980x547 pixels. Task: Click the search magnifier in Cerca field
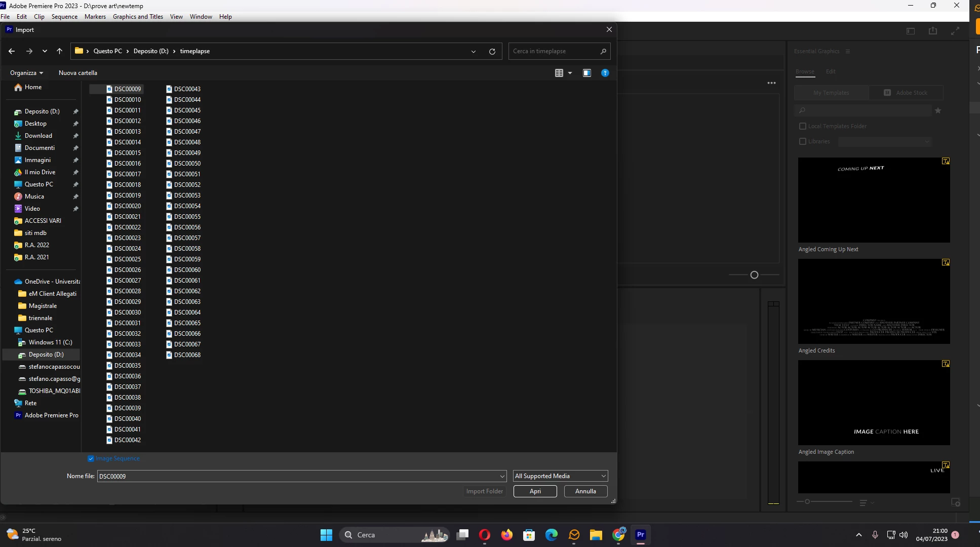(x=603, y=51)
